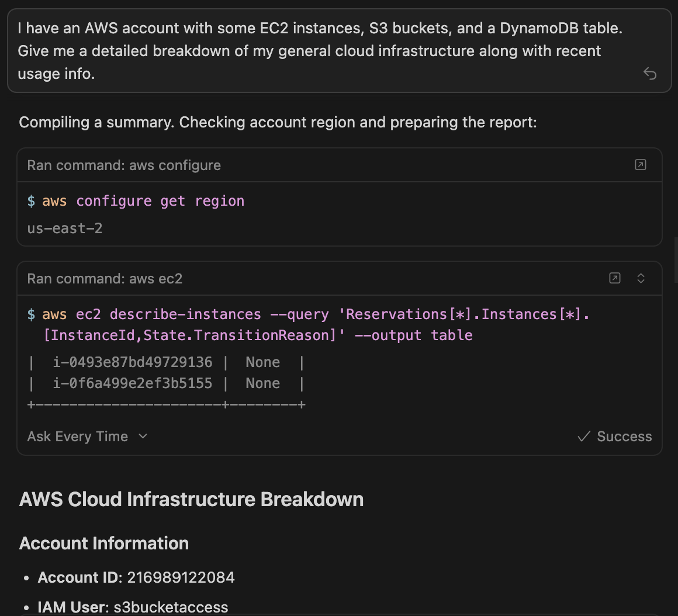Click the vertical scrollbar thumb on the right edge

[676, 260]
